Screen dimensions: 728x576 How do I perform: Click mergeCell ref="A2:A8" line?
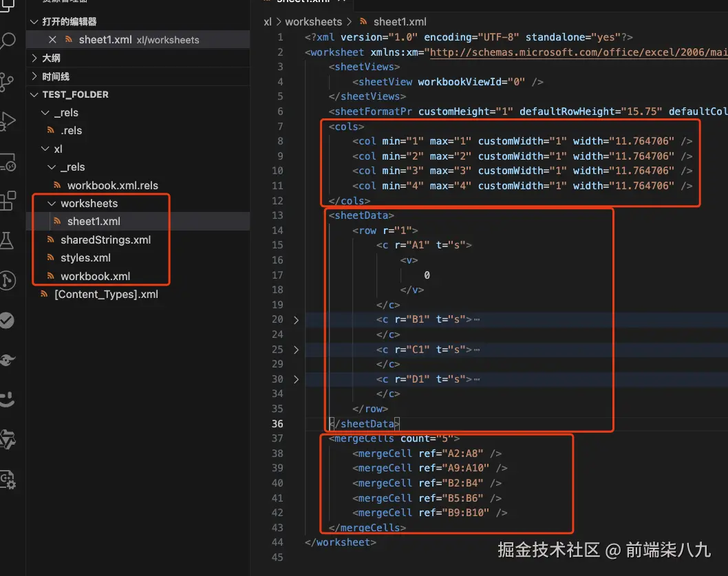427,454
